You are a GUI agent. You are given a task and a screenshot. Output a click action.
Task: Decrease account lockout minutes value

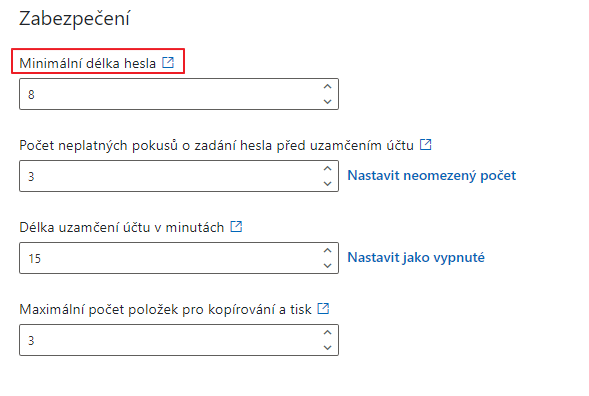[328, 265]
